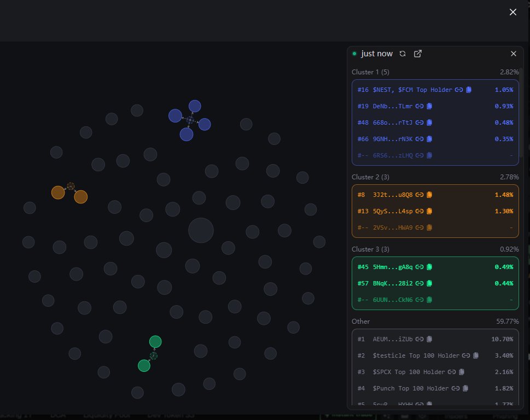This screenshot has height=420, width=530.
Task: Open link icon for #16 $NEST holder
Action: pos(459,90)
